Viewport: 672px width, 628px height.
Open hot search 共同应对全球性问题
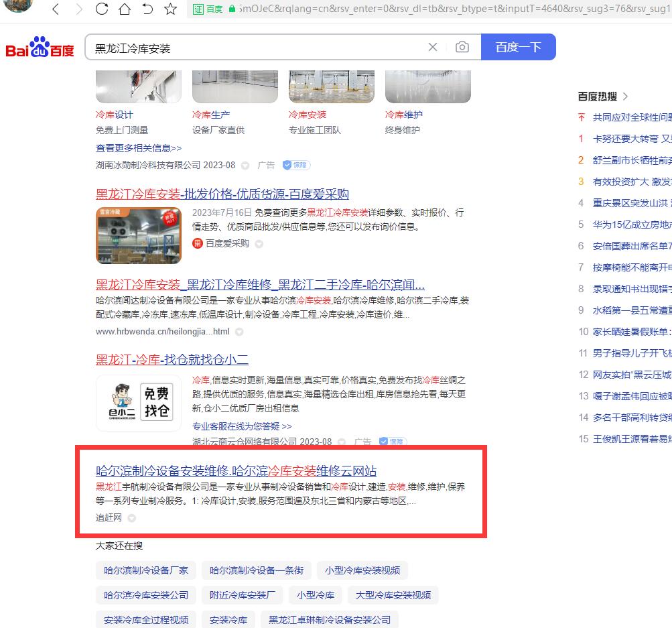click(x=632, y=117)
